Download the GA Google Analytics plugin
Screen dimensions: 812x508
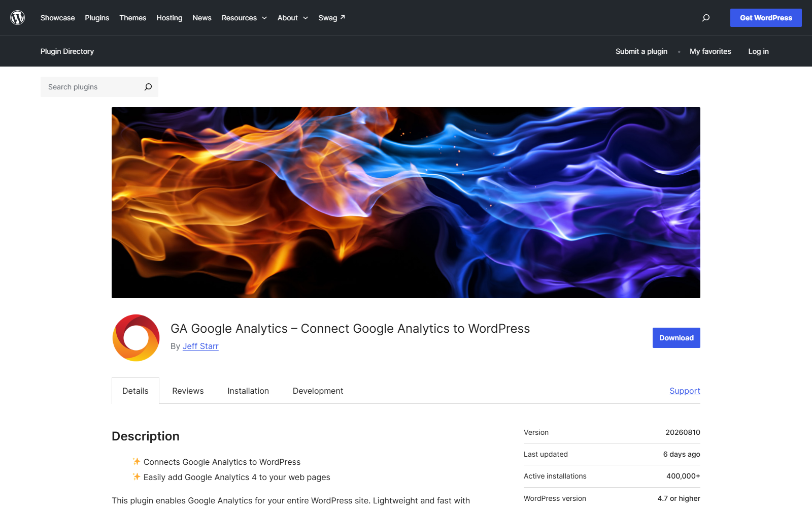tap(676, 338)
